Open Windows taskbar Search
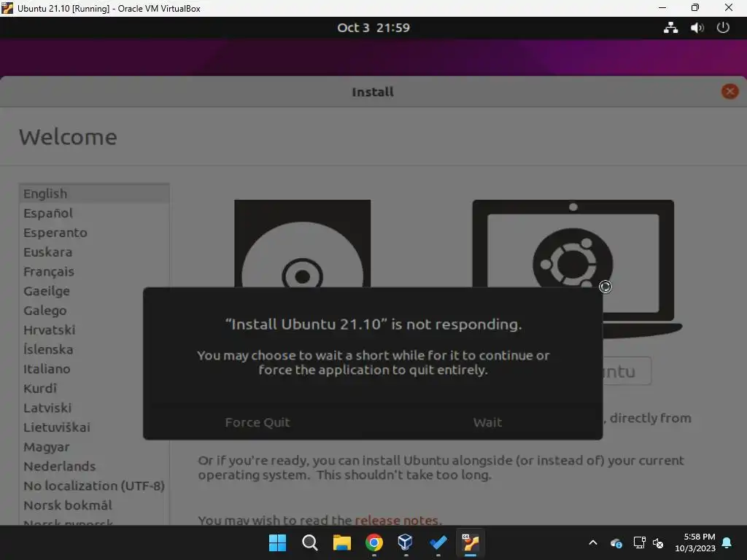 click(309, 542)
